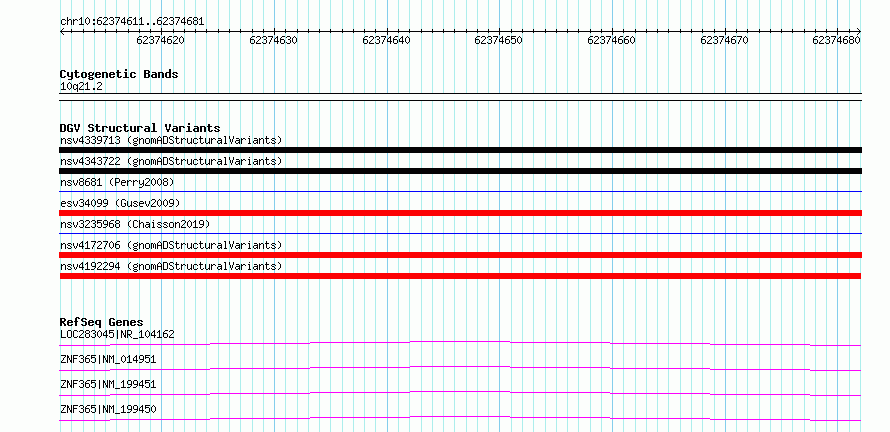The height and width of the screenshot is (432, 890).
Task: Click the black bar under nsv4343722
Action: (x=460, y=171)
